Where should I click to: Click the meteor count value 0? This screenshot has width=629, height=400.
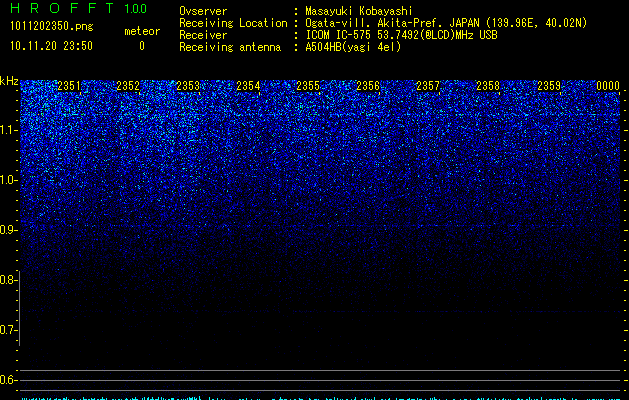click(142, 46)
